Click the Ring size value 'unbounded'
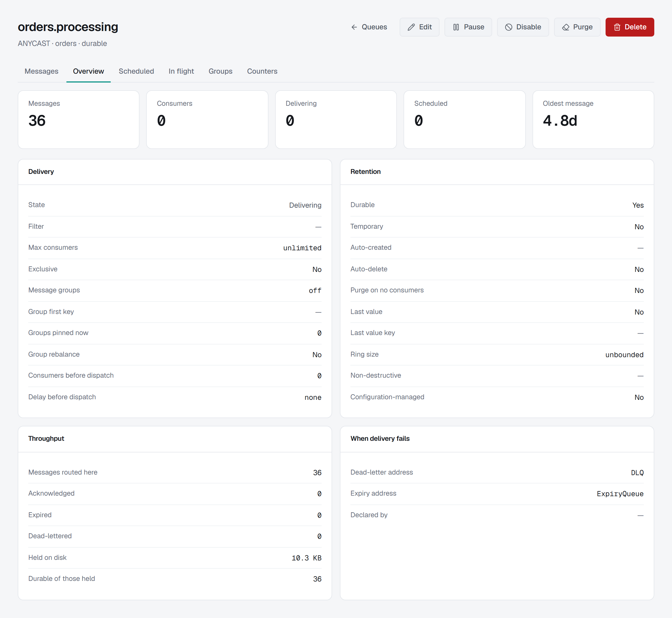This screenshot has height=618, width=672. 624,354
